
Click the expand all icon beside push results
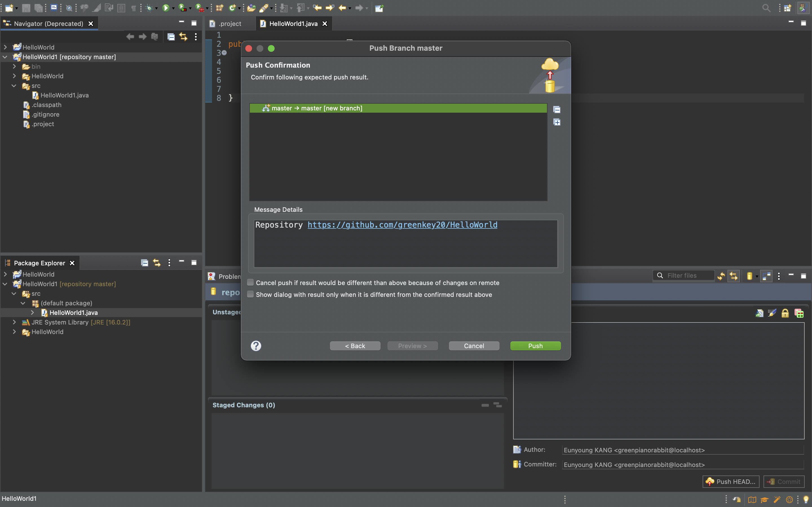click(x=557, y=123)
